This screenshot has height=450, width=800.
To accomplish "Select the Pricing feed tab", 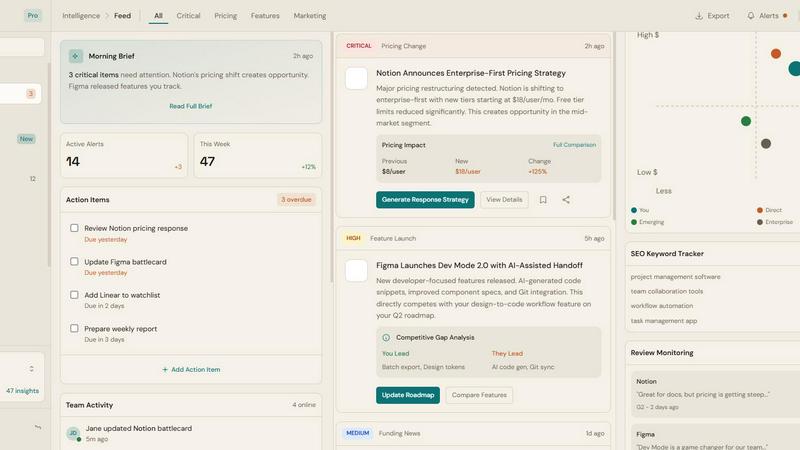I will coord(225,16).
